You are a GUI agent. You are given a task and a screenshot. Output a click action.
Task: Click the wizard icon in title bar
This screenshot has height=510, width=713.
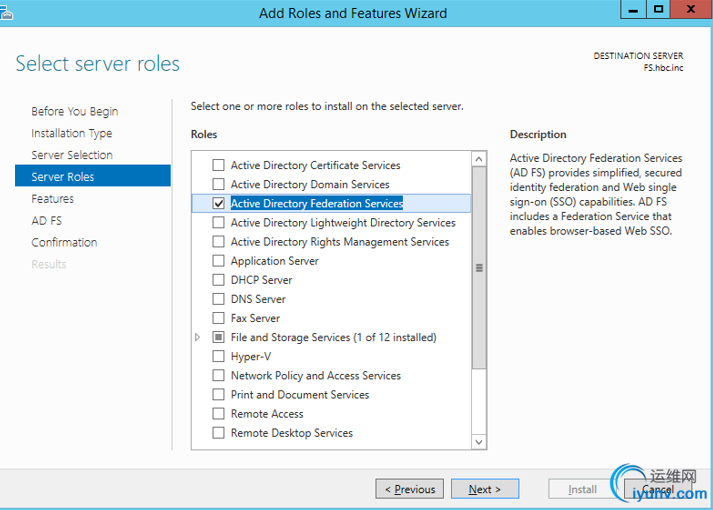(x=6, y=13)
